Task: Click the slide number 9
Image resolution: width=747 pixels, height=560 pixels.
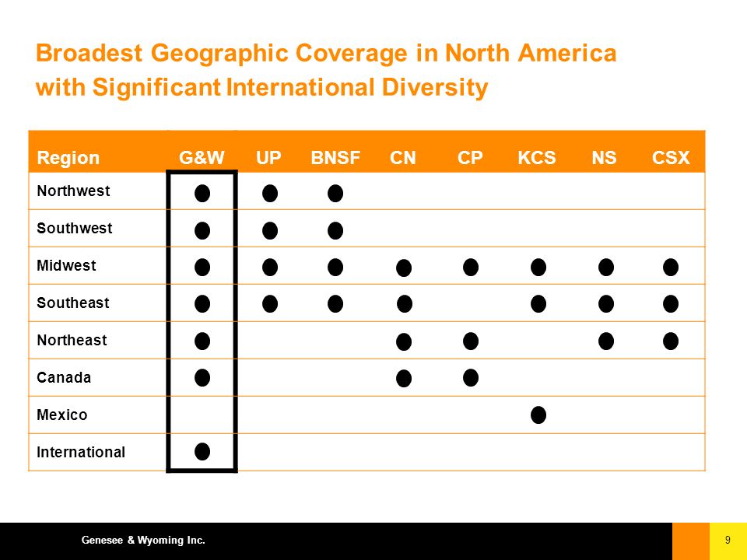Action: coord(728,540)
